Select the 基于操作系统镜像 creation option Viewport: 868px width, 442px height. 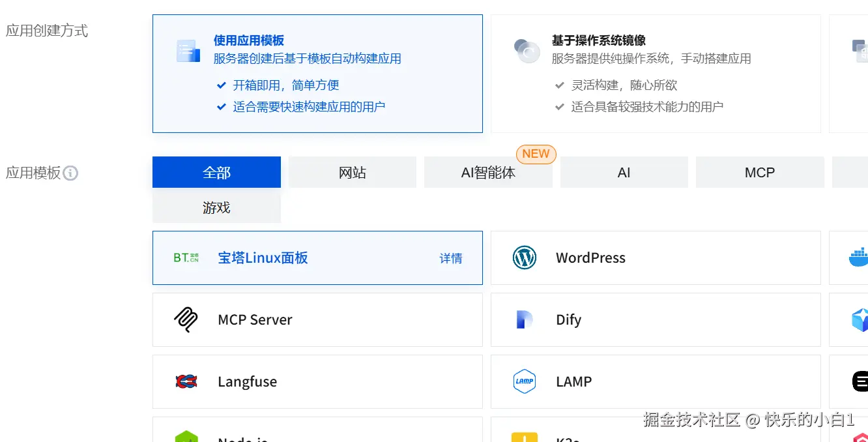click(656, 74)
